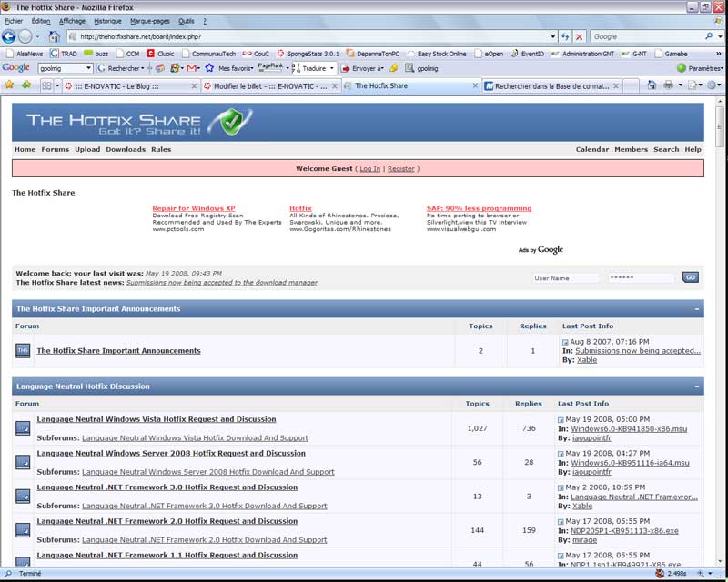The width and height of the screenshot is (728, 582).
Task: Click the URL address bar
Action: 311,36
